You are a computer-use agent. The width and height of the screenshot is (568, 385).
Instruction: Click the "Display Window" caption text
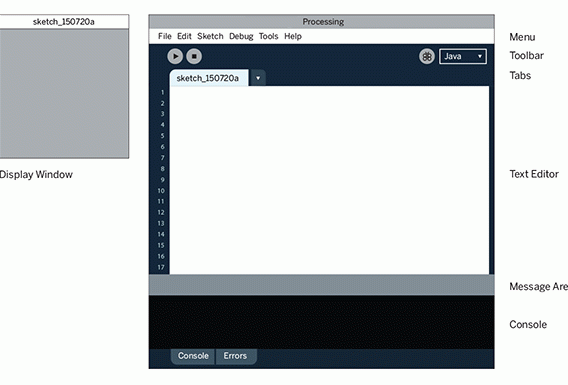coord(36,175)
